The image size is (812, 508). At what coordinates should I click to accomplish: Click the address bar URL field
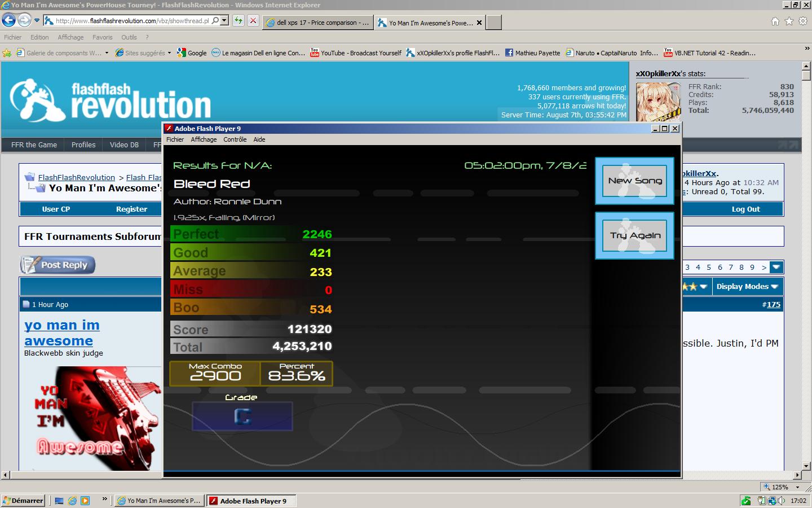(x=132, y=21)
